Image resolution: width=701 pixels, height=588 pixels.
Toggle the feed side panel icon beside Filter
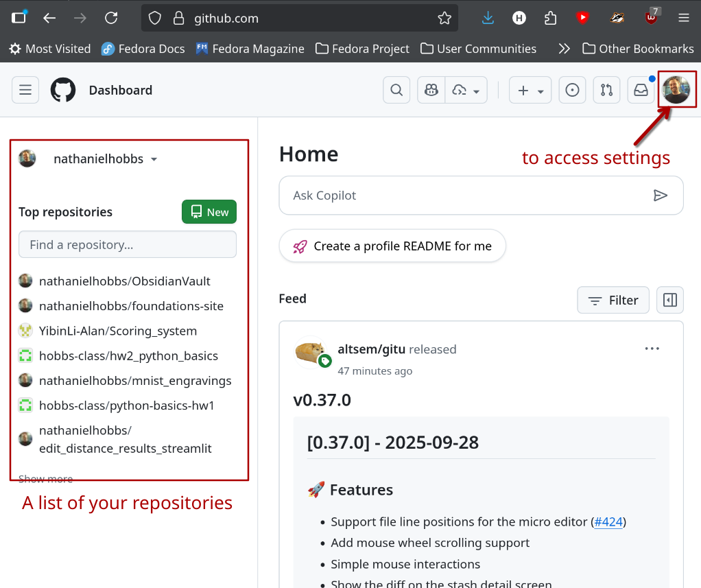click(x=669, y=300)
